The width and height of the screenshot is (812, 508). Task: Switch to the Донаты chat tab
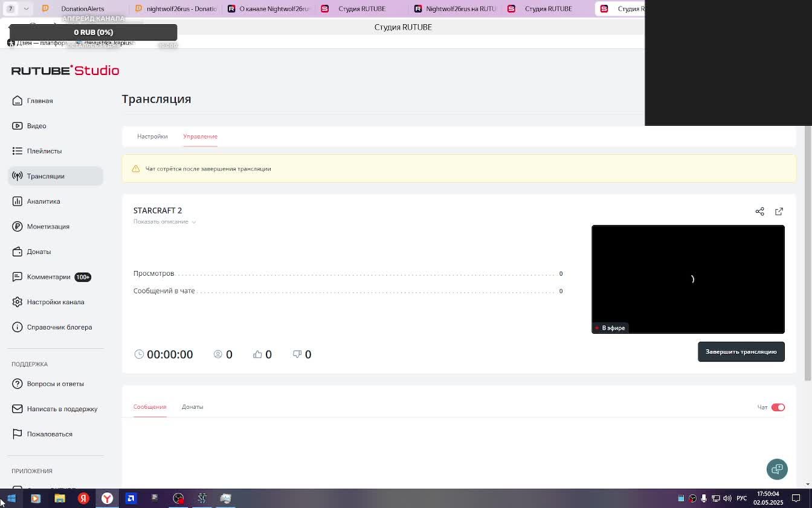[x=192, y=407]
